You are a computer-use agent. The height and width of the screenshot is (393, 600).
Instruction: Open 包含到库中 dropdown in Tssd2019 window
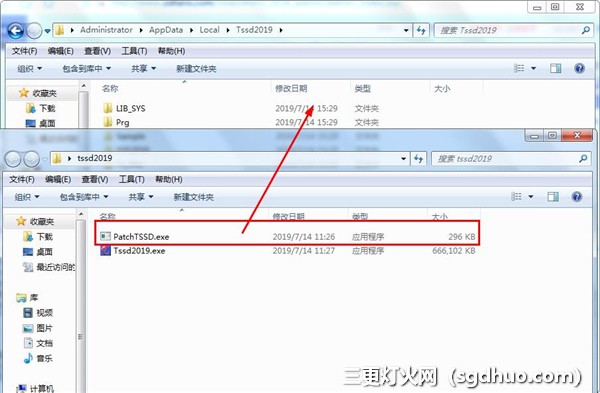[x=86, y=68]
